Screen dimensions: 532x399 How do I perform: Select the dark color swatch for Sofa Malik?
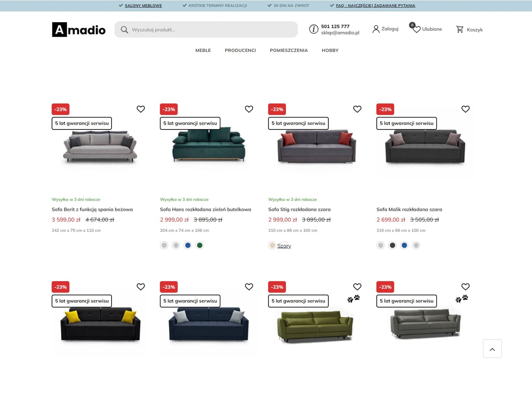[392, 245]
